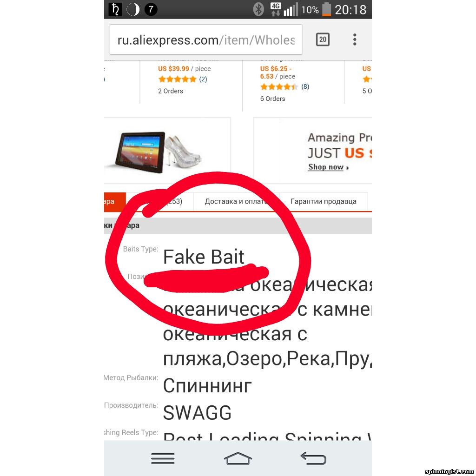Open the five-star rating with 2 reviews
The height and width of the screenshot is (476, 476).
(182, 79)
